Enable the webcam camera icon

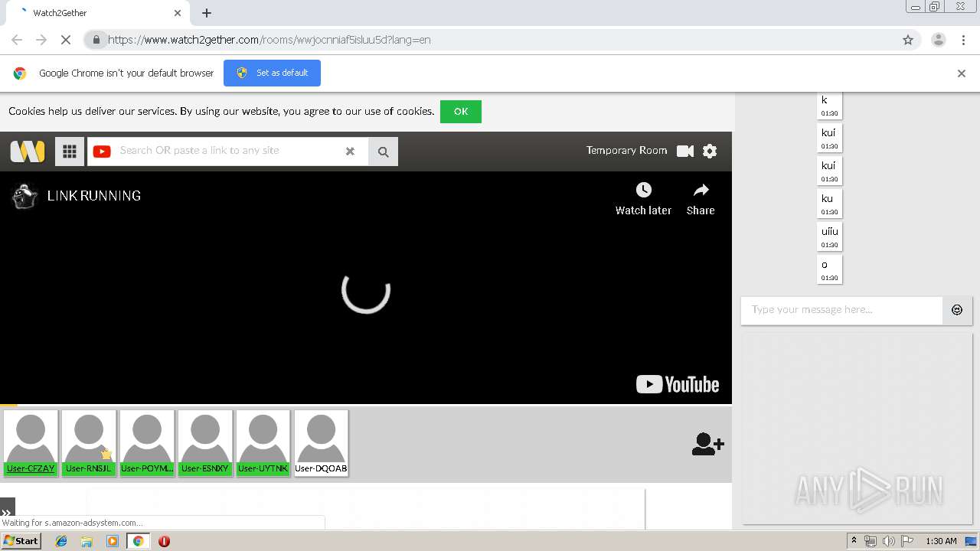(x=685, y=151)
